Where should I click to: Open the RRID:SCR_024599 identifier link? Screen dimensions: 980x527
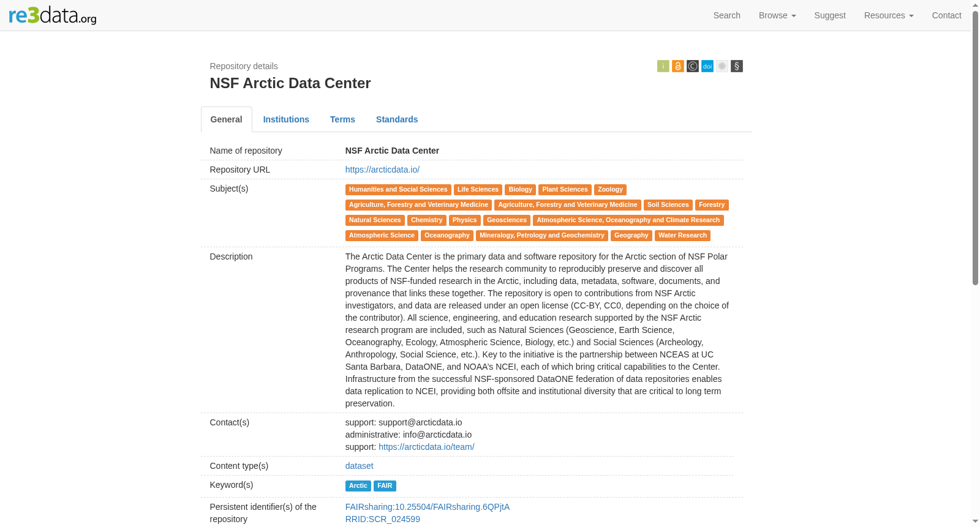[382, 519]
